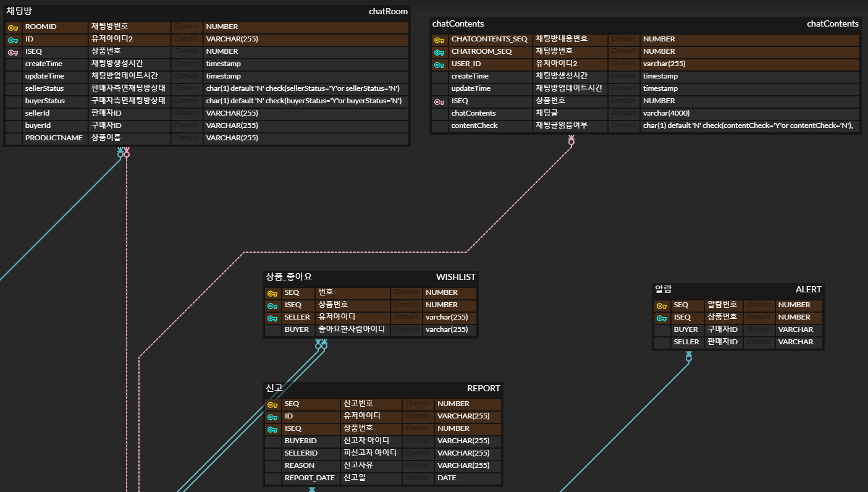This screenshot has height=492, width=868.
Task: Click the '상품이름' logical name cell
Action: [x=130, y=138]
